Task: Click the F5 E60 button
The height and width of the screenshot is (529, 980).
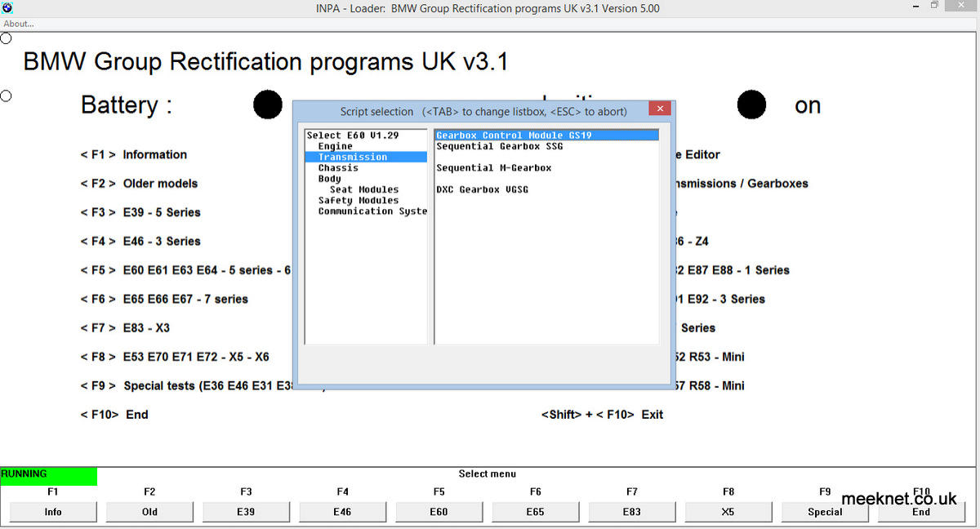Action: 439,512
